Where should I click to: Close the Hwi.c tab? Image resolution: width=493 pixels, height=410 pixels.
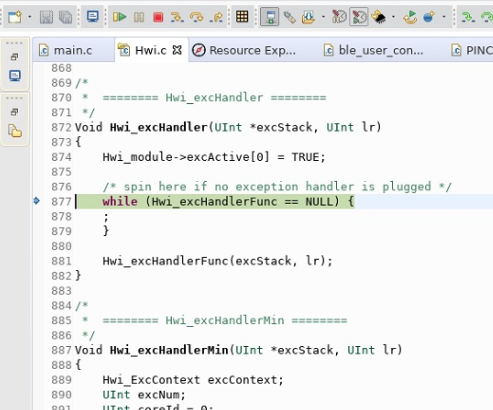point(177,50)
